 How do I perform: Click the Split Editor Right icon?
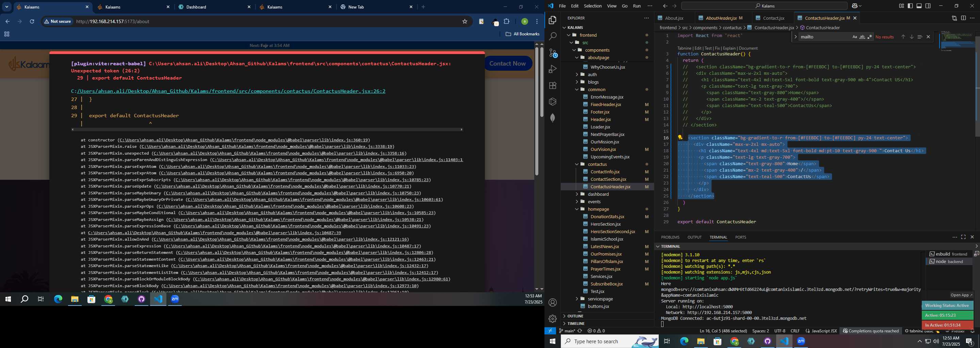tap(963, 18)
